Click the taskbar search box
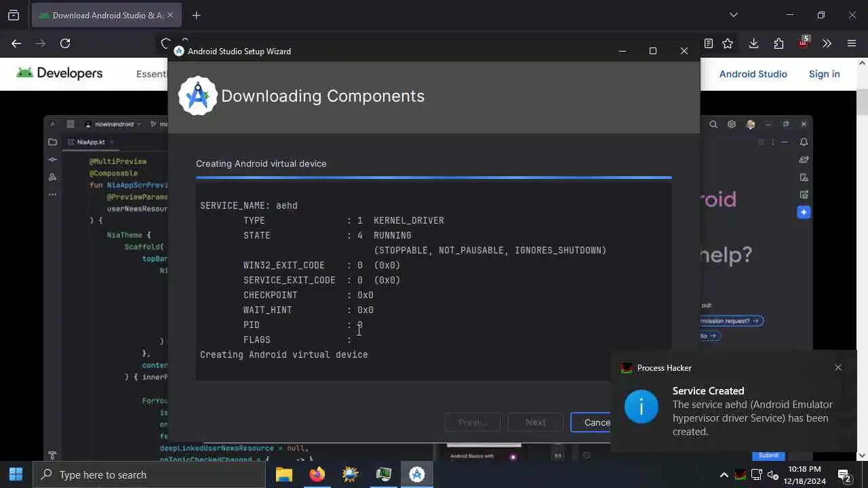This screenshot has width=868, height=488. [149, 474]
